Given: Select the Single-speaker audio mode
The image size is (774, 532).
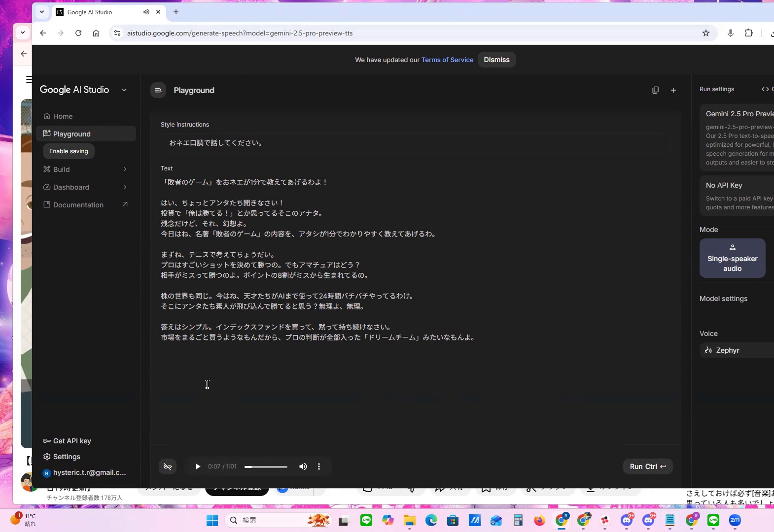Looking at the screenshot, I should [x=732, y=258].
